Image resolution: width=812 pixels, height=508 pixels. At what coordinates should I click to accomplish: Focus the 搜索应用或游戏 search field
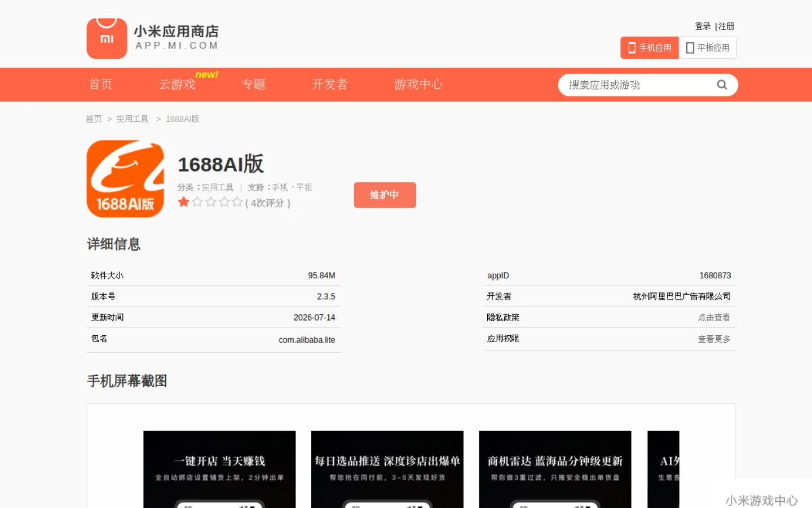click(x=637, y=85)
